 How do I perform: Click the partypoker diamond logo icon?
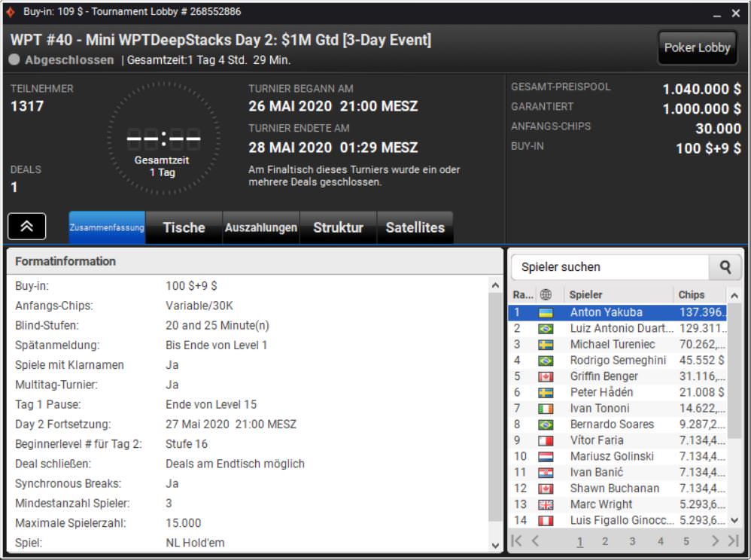(x=10, y=13)
